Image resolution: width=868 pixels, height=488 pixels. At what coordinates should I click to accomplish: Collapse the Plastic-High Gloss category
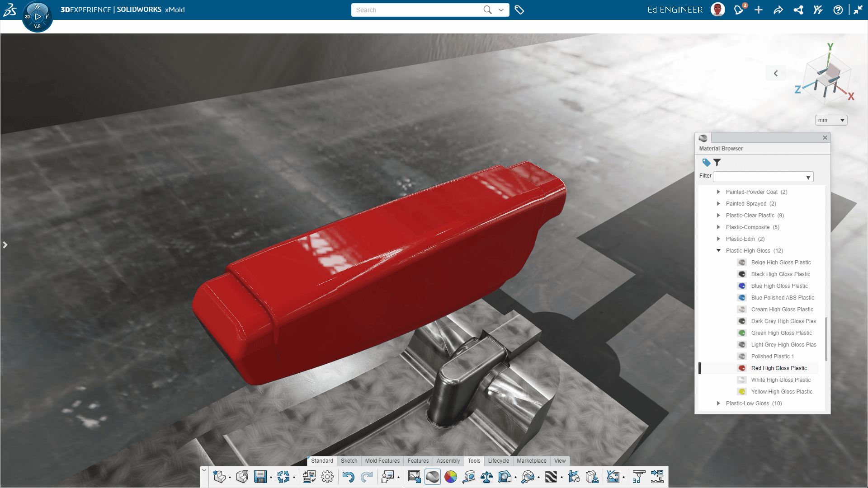click(x=718, y=250)
